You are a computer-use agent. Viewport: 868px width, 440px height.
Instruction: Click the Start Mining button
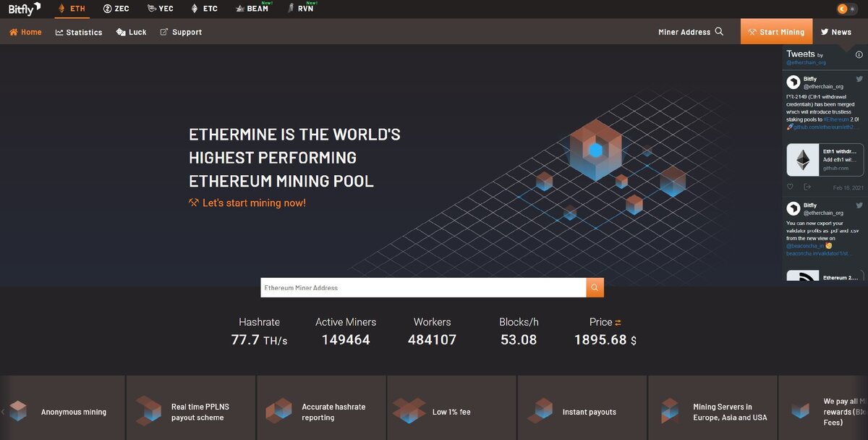coord(776,32)
